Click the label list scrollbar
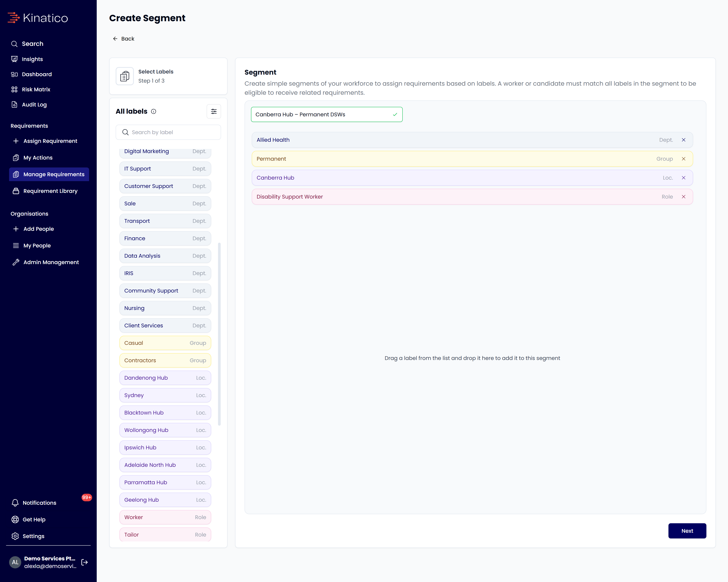Image resolution: width=728 pixels, height=582 pixels. coord(220,334)
